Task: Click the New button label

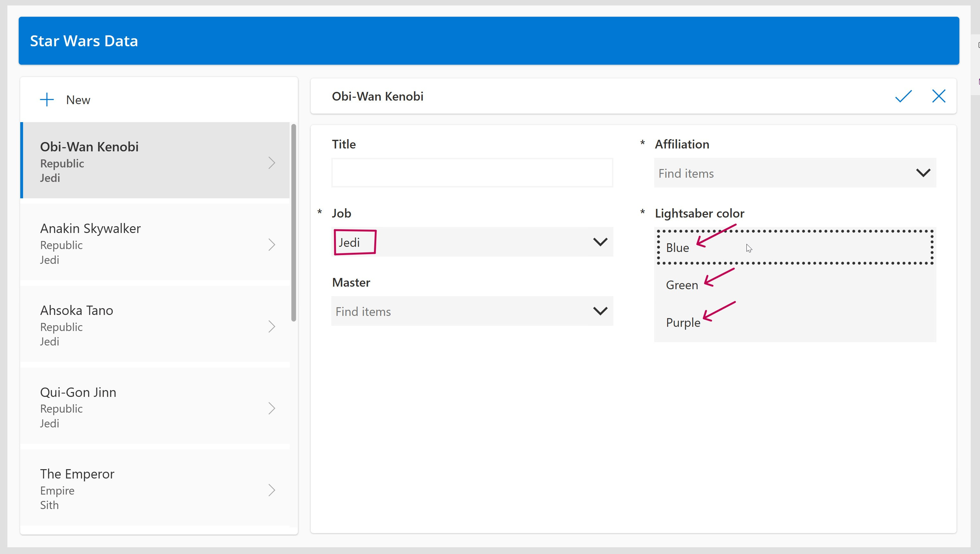Action: click(x=78, y=100)
